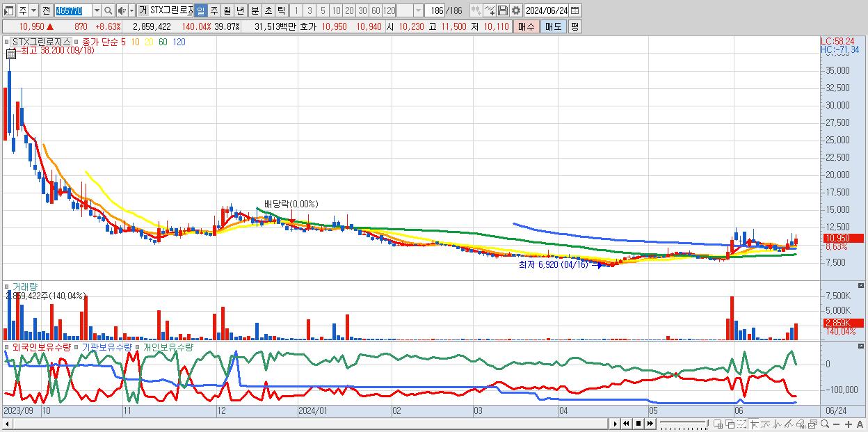Click the consecutive data load icon
868x432 pixels.
tap(477, 10)
